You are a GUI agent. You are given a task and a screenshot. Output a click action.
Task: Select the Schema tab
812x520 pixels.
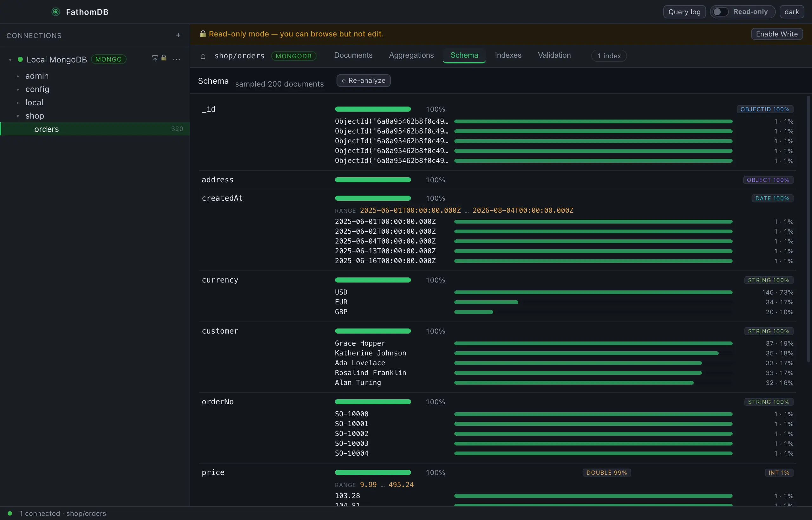[x=464, y=55]
